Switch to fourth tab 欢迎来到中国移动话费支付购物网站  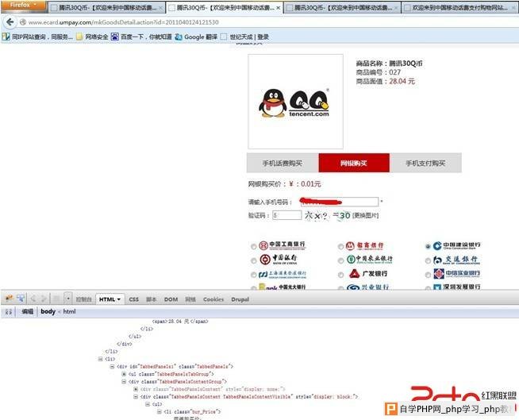460,7
